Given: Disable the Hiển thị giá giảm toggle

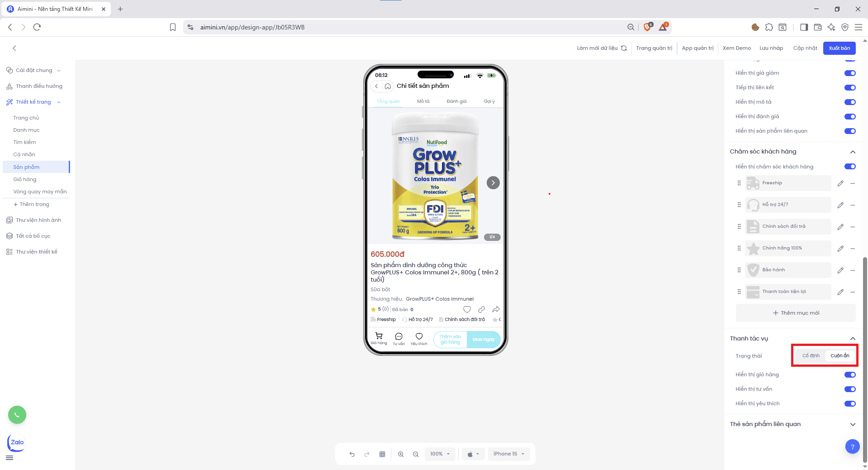Looking at the screenshot, I should 849,73.
